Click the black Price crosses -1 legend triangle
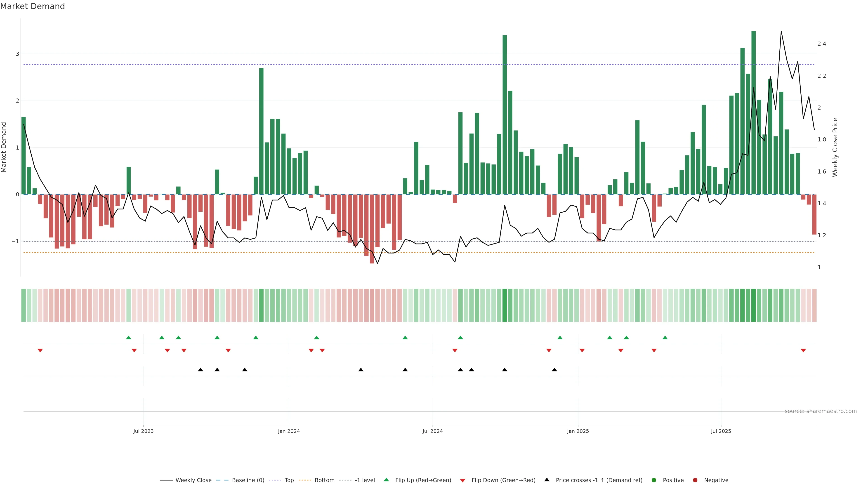Image resolution: width=868 pixels, height=488 pixels. pos(547,480)
